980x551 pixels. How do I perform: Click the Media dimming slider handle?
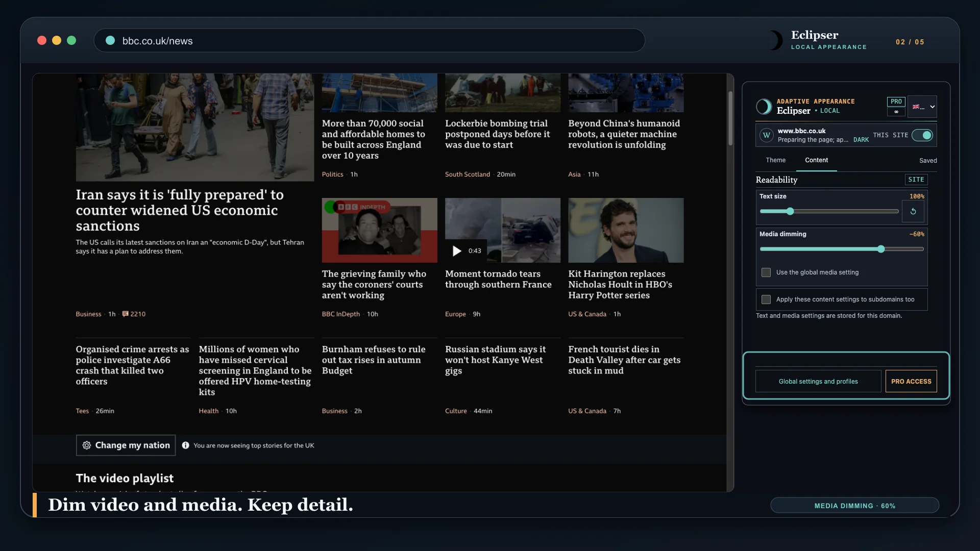point(881,249)
